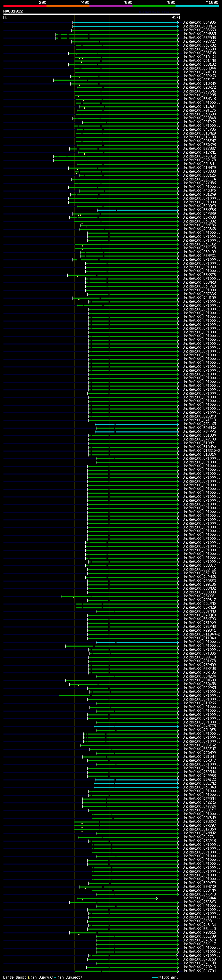Select the UniRef100_P31209 label
The image size is (222, 980).
(x=199, y=194)
